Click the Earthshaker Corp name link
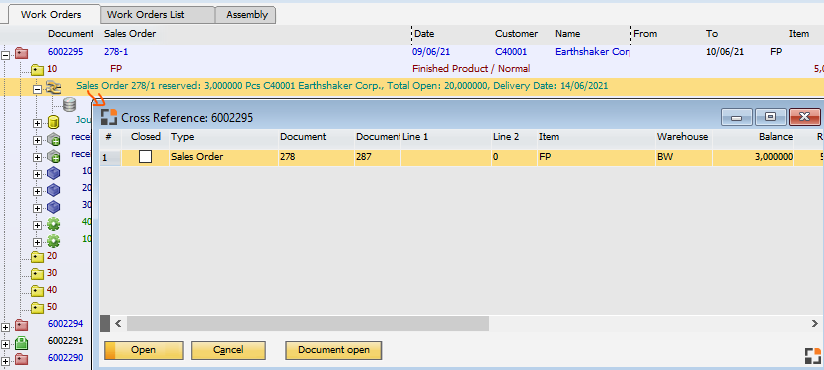Screen dimensions: 824x370 (592, 52)
